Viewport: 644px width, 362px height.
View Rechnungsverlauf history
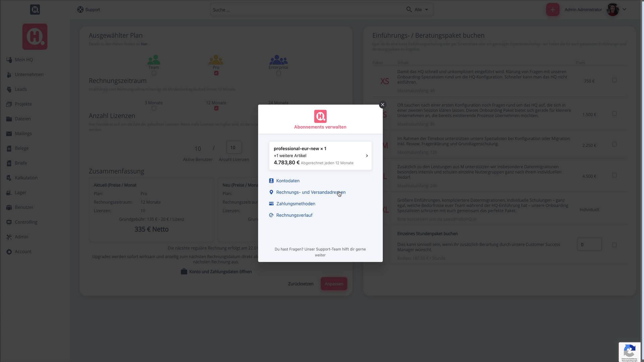(x=294, y=215)
